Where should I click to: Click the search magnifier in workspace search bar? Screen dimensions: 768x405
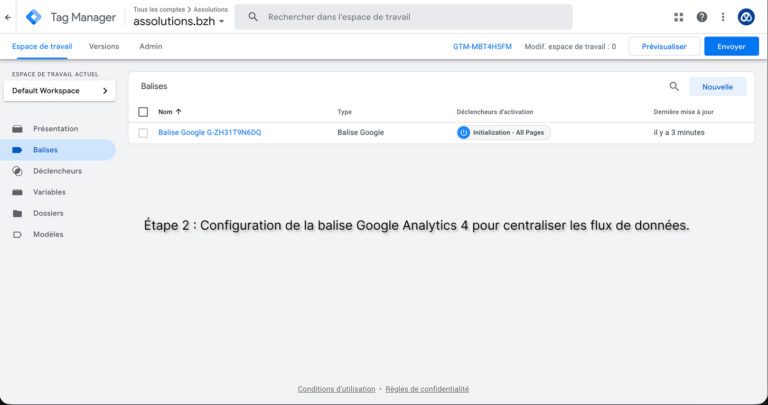(253, 17)
